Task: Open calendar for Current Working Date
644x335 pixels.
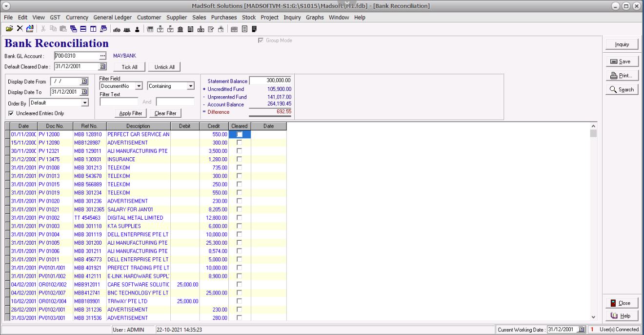Action: tap(581, 330)
